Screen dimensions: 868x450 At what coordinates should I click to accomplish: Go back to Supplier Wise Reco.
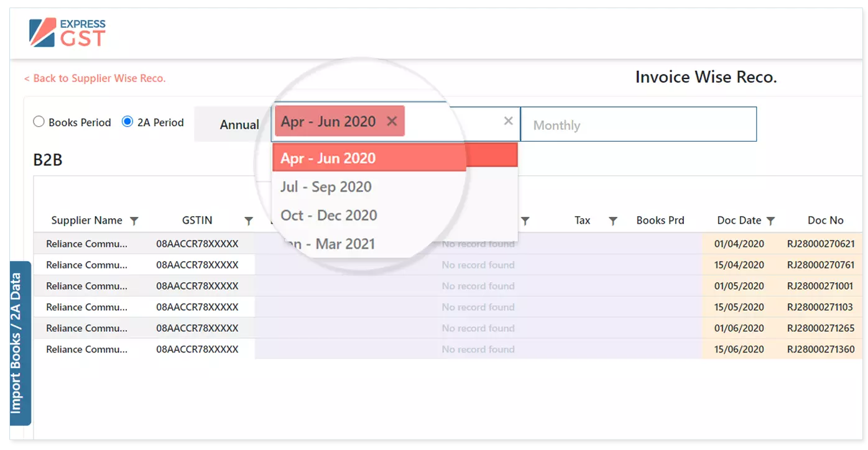[95, 78]
